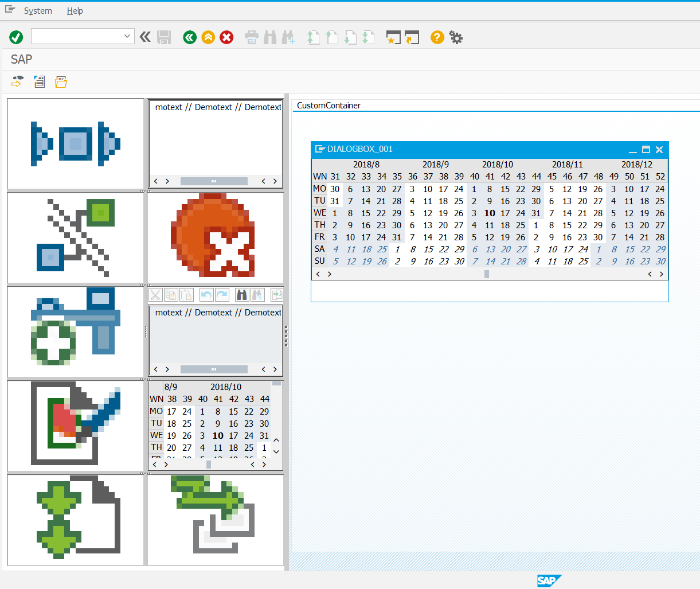700x589 pixels.
Task: Click the SU weekday label in dialog calendar
Action: [x=319, y=261]
